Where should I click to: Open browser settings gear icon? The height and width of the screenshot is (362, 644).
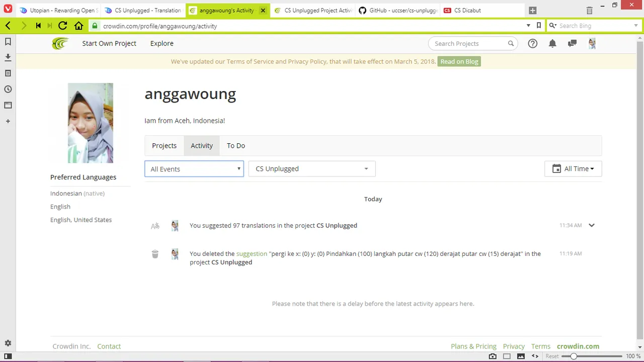(x=8, y=343)
